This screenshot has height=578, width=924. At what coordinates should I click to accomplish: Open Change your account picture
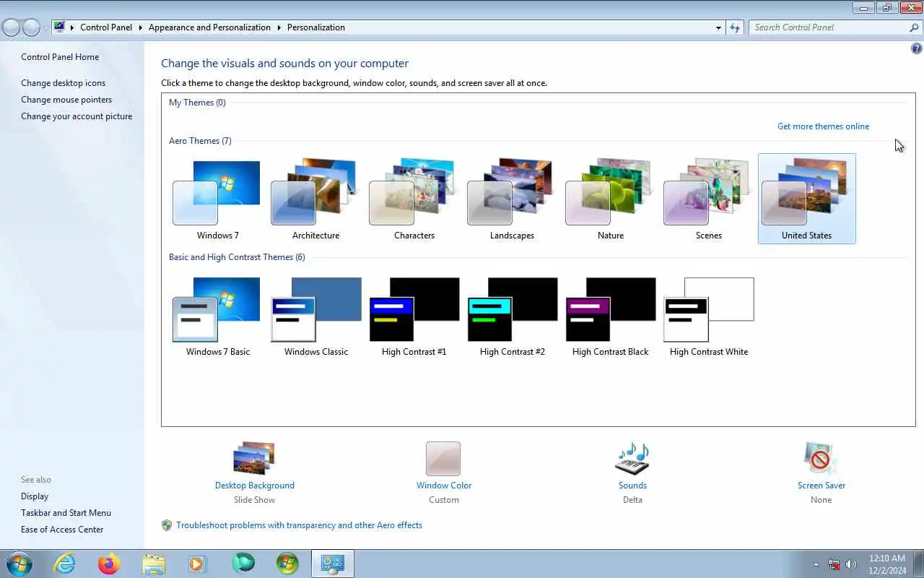tap(77, 116)
